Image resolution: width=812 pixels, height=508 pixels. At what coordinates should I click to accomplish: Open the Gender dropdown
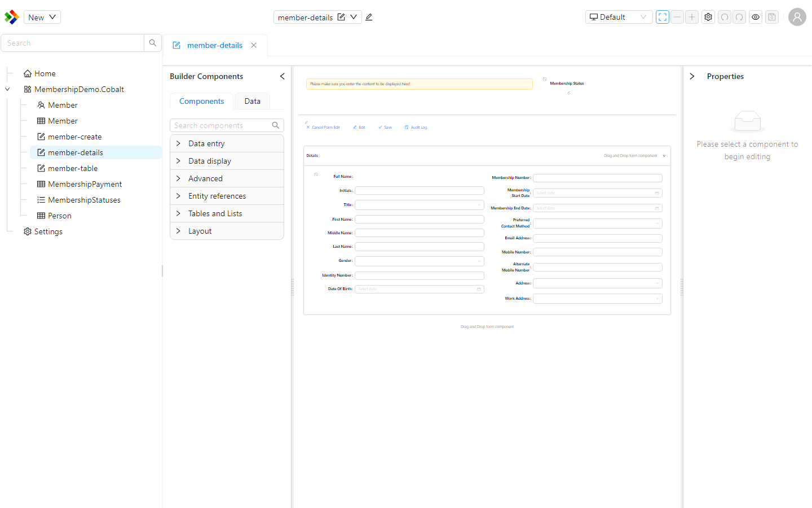[419, 261]
